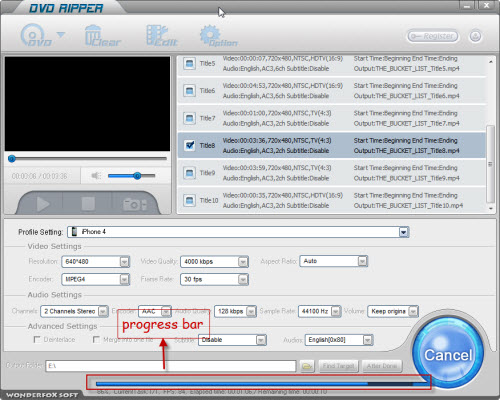Click the title list scrollbar thumb

pyautogui.click(x=490, y=164)
